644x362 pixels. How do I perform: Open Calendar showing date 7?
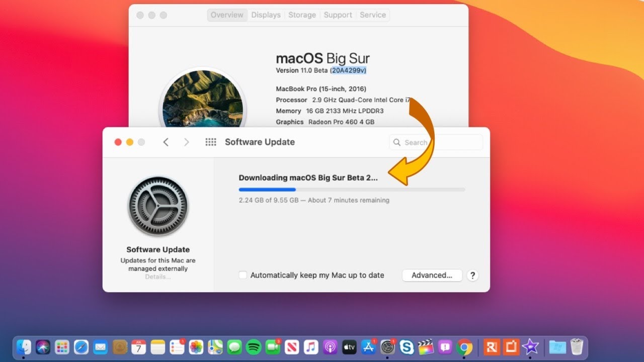tap(139, 347)
